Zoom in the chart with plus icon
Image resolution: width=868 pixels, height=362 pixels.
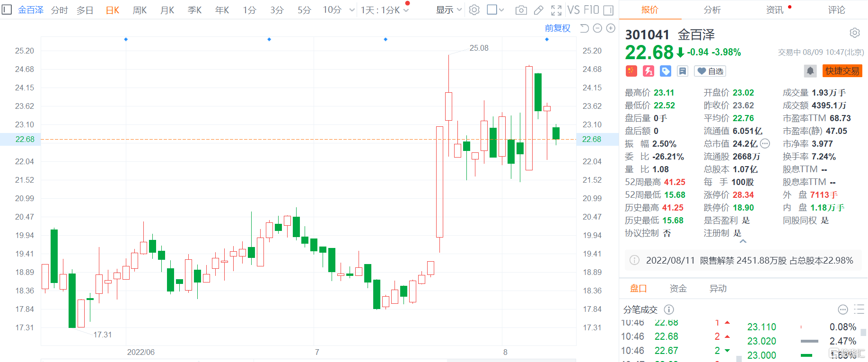(611, 28)
